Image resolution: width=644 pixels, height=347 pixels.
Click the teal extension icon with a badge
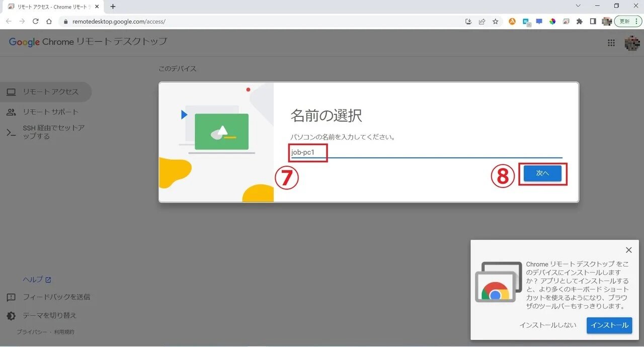526,22
